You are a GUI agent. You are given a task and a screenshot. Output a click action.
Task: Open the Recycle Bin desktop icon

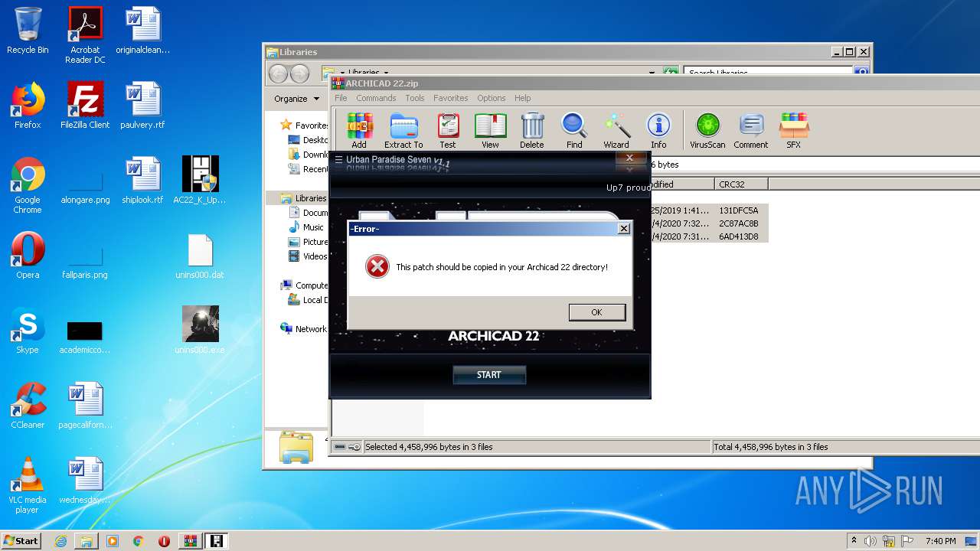coord(28,31)
